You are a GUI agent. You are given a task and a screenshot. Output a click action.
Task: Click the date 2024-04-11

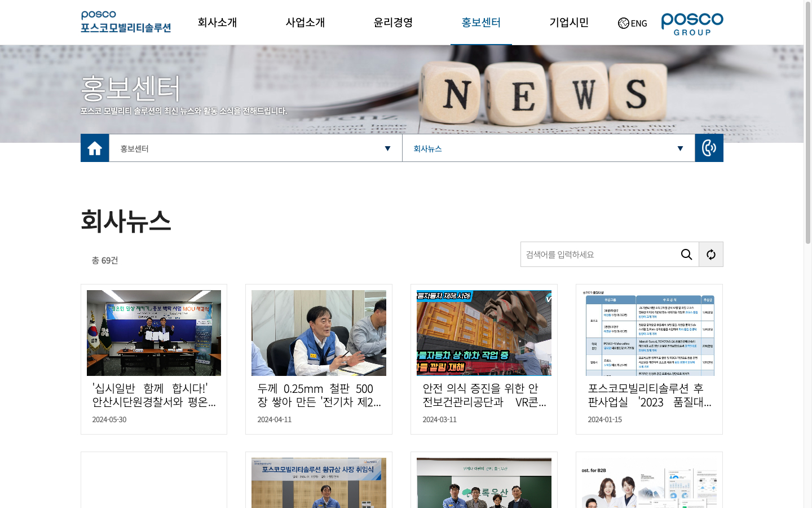[275, 419]
